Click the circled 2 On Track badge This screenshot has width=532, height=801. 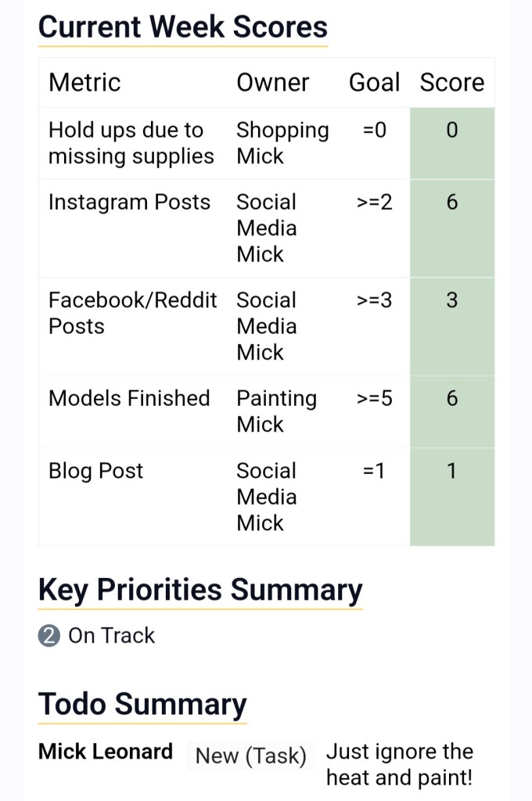(49, 636)
